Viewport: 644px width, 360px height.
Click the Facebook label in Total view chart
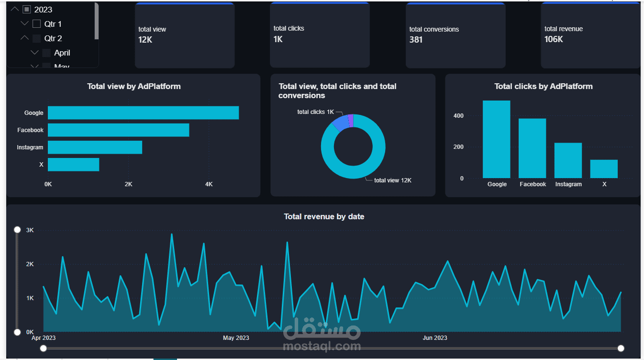(x=31, y=130)
